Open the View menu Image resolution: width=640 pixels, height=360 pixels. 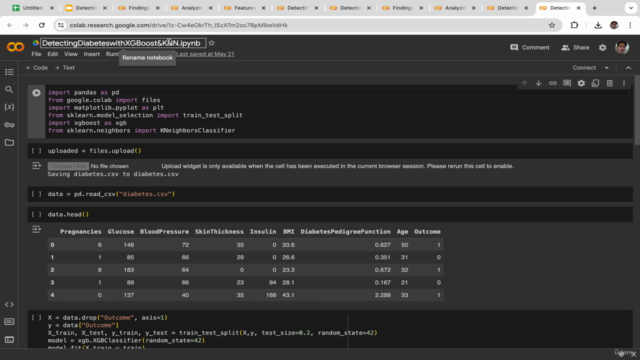(x=71, y=54)
